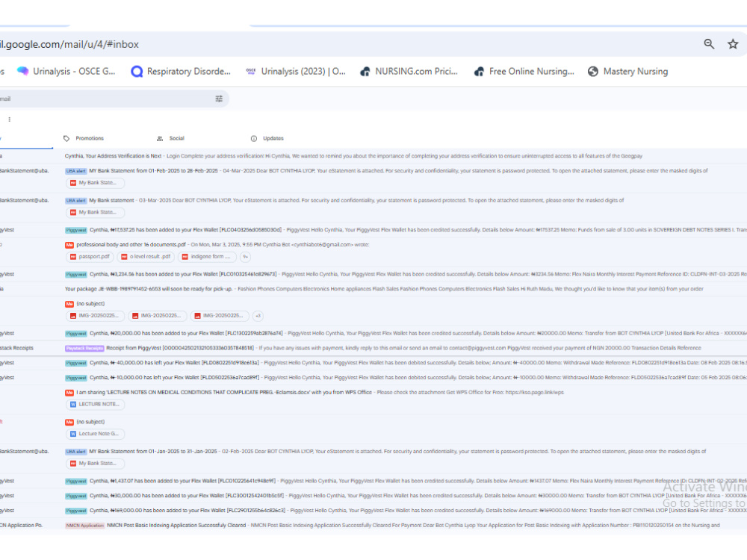Click UBA alert label on February statement email
Screen dimensions: 747x560
click(x=75, y=171)
